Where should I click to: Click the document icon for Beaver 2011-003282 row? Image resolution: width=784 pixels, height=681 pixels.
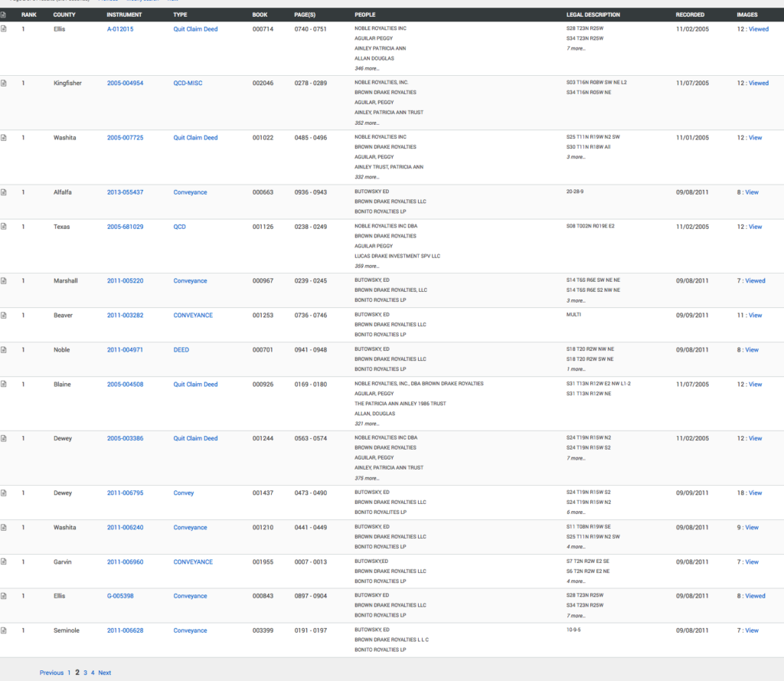(4, 316)
